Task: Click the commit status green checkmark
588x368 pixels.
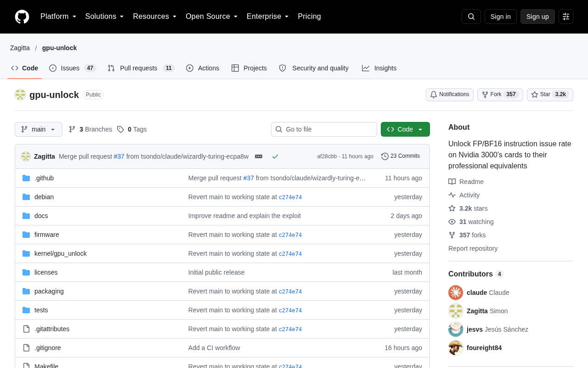Action: tap(275, 156)
